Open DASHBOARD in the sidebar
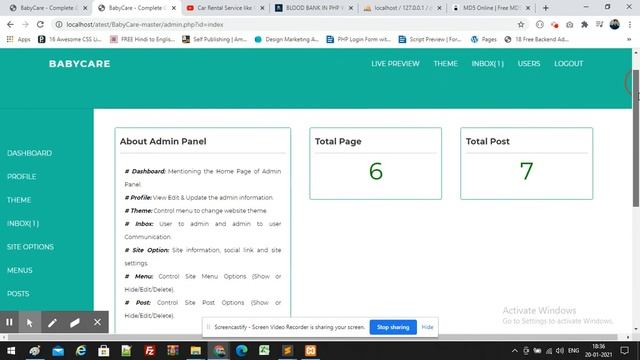Image resolution: width=640 pixels, height=360 pixels. (x=29, y=153)
